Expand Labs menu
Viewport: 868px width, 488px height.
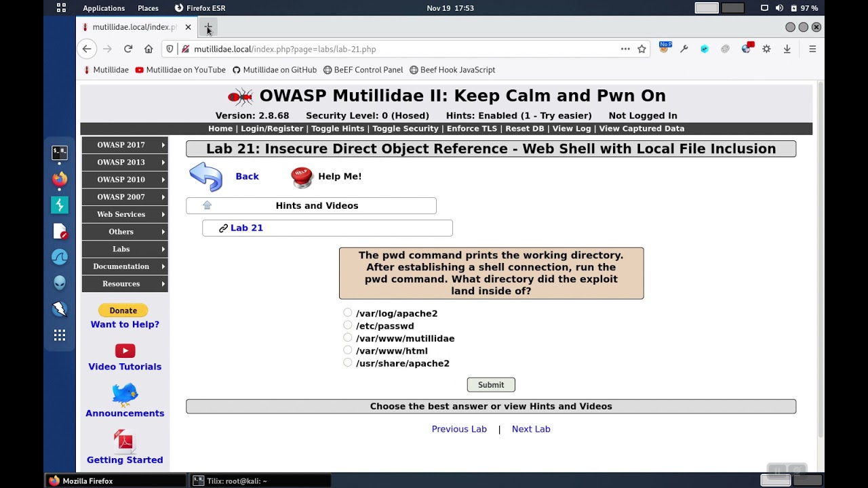(125, 249)
